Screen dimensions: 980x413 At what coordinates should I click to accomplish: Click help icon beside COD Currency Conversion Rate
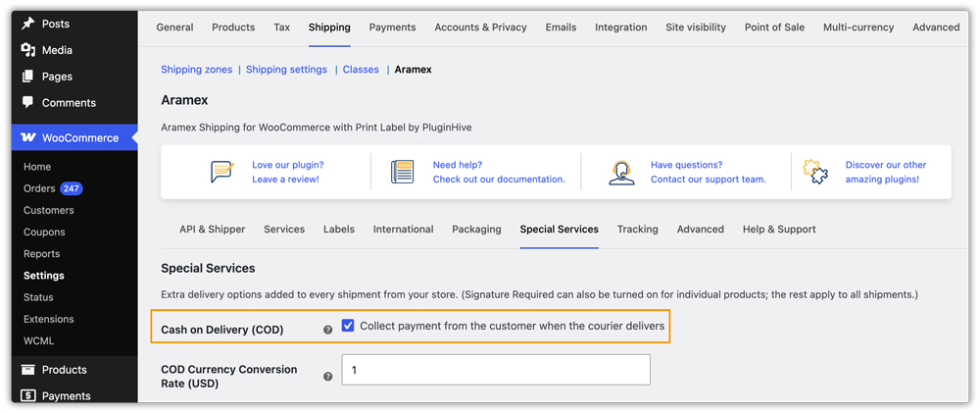click(327, 377)
